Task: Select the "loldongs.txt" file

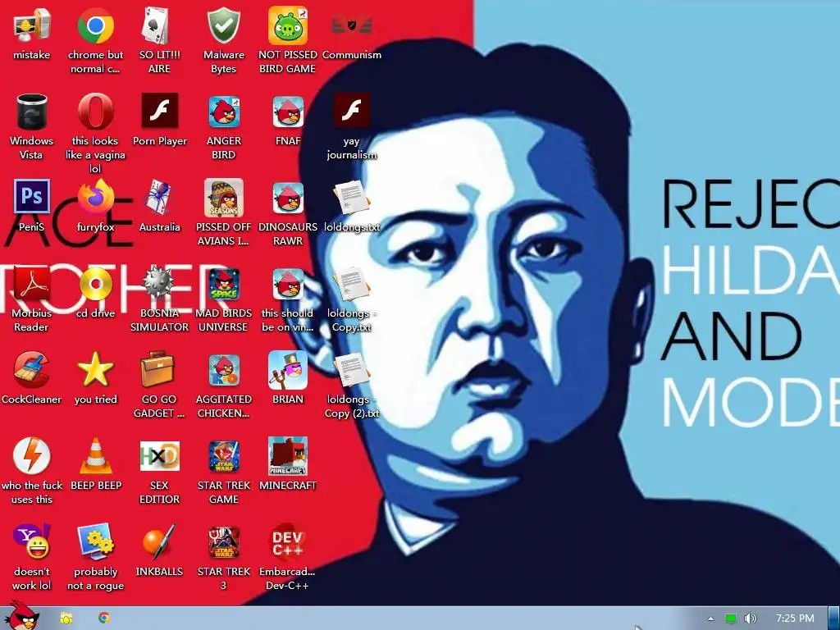Action: pyautogui.click(x=351, y=199)
